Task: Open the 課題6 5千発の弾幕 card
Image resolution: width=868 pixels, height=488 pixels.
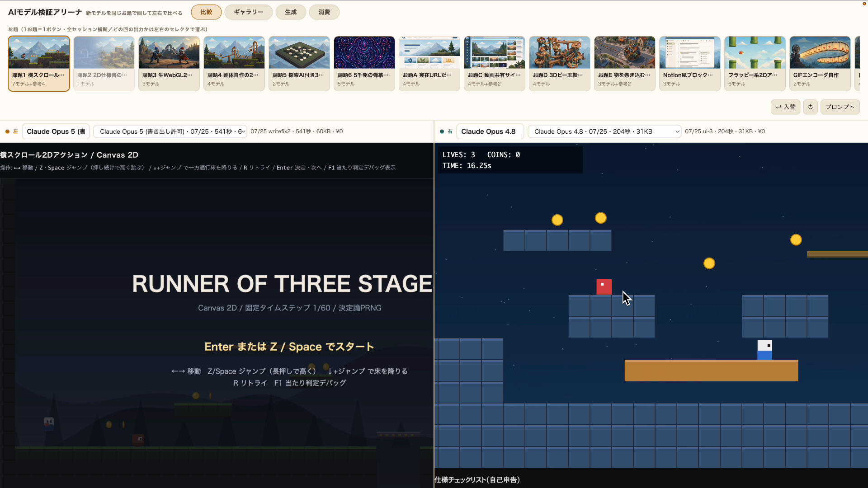Action: [x=364, y=64]
